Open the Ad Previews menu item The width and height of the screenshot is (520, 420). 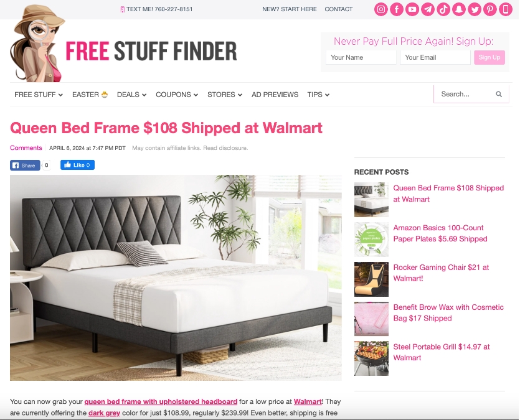click(x=275, y=95)
